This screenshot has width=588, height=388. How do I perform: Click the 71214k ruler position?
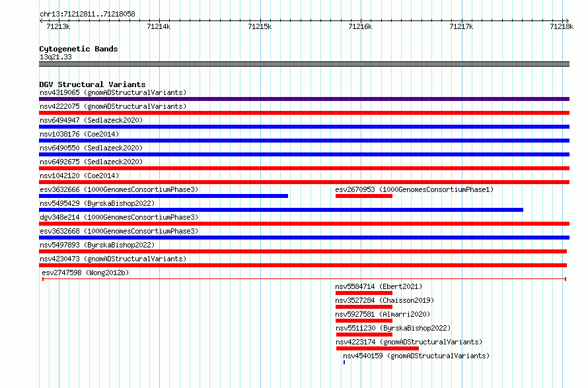(159, 26)
